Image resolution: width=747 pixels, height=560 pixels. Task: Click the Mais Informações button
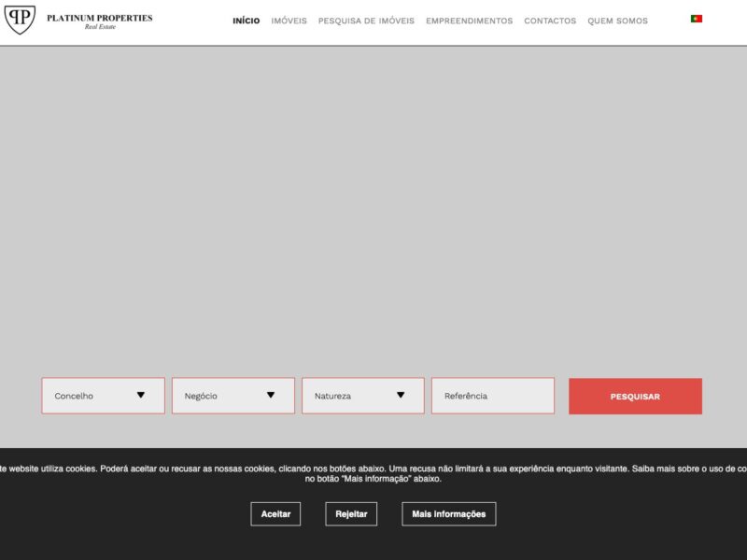point(449,514)
